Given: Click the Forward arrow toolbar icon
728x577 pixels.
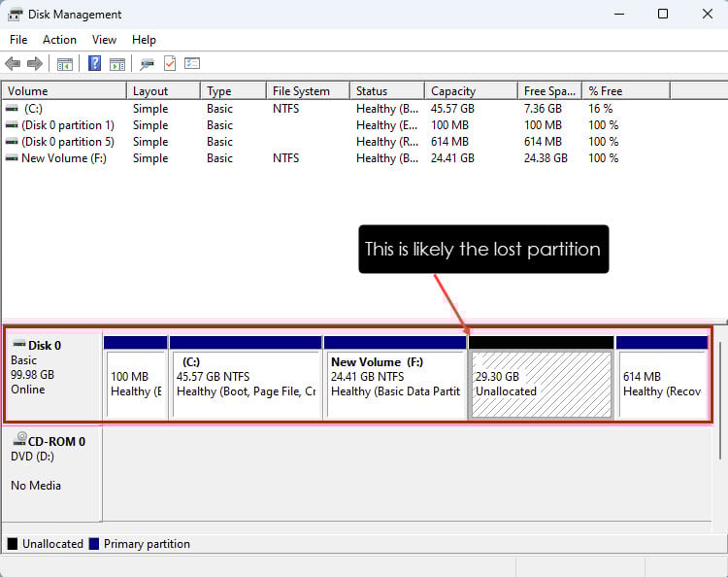Looking at the screenshot, I should click(34, 64).
